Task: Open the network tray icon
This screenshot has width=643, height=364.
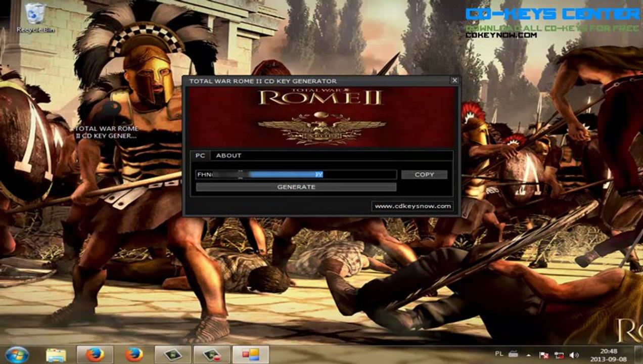Action: [x=559, y=355]
